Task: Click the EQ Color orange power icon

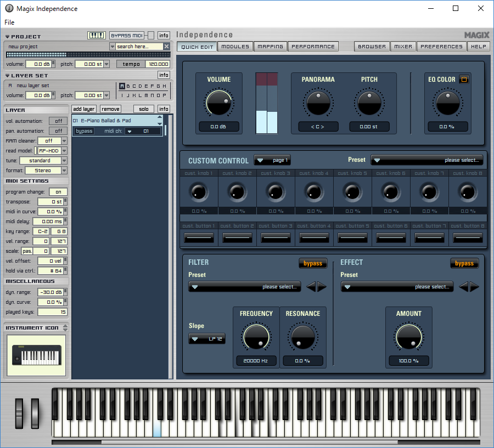Action: coord(464,80)
